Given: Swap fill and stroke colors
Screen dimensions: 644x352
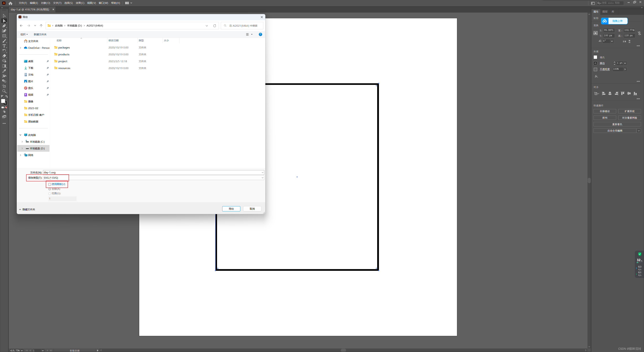Looking at the screenshot, I should [7, 96].
